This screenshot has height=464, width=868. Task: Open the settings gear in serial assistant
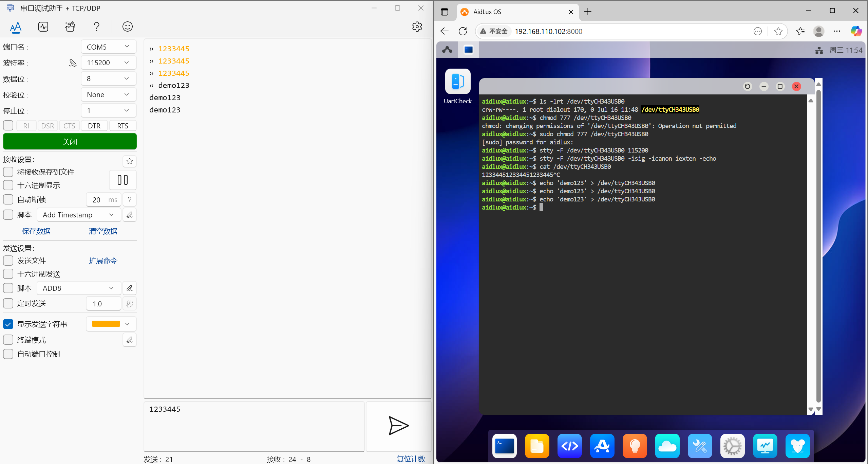coord(417,26)
